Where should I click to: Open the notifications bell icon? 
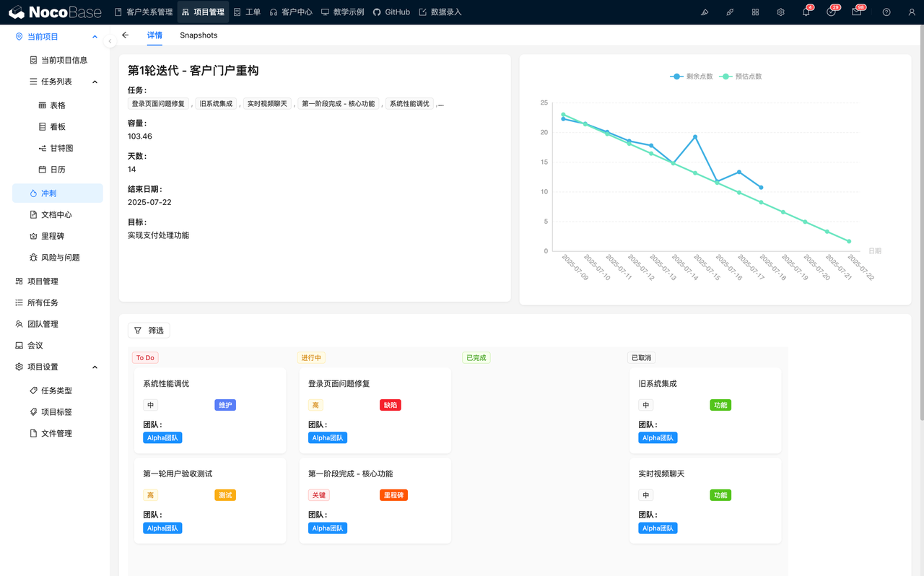point(806,12)
